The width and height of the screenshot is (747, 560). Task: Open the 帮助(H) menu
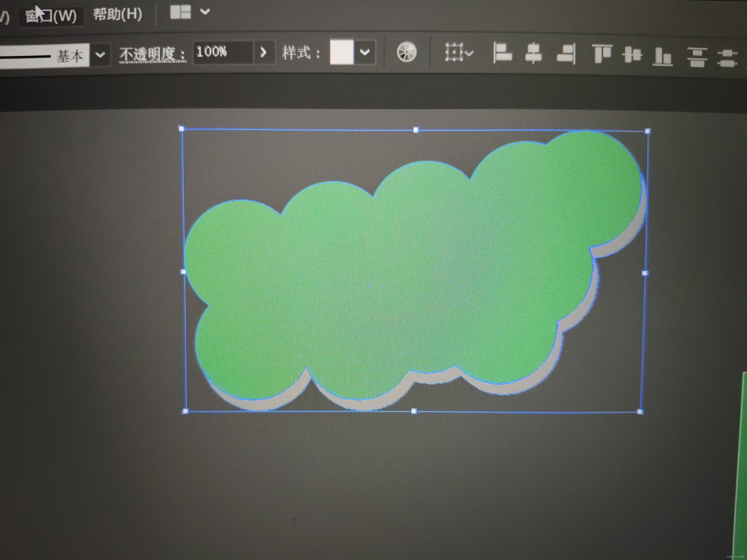(117, 14)
